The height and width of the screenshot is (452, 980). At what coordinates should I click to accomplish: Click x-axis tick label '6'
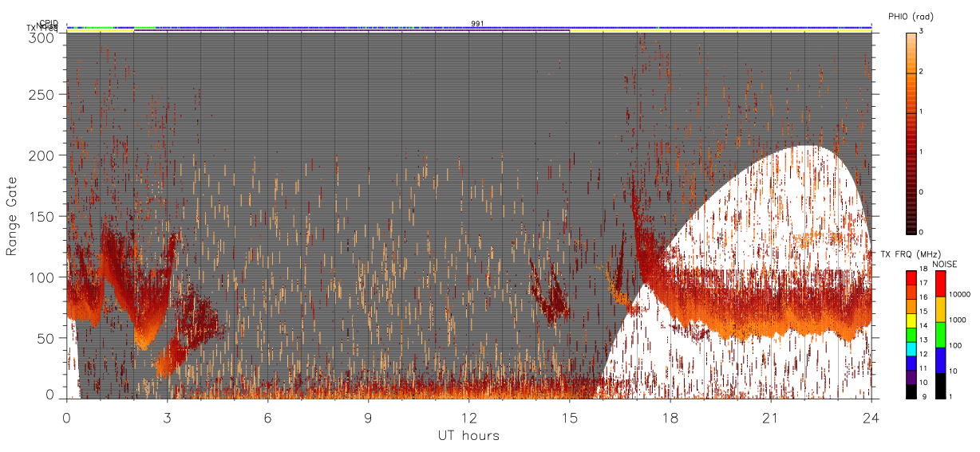pos(267,418)
